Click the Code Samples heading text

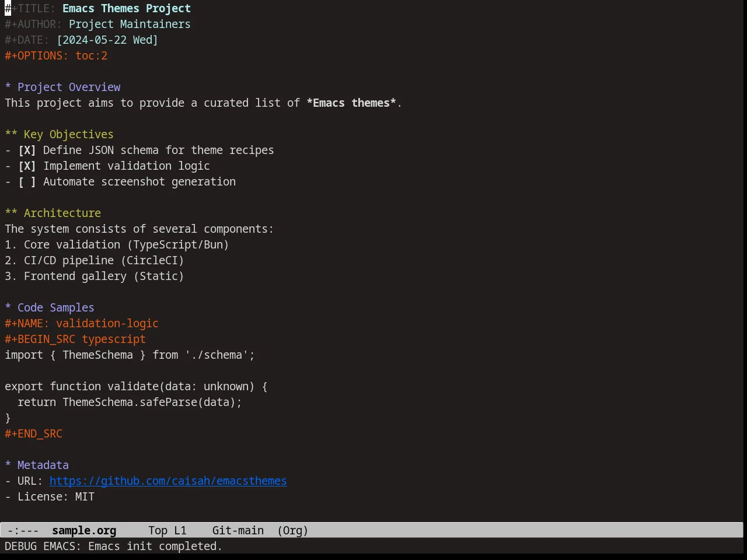(56, 308)
